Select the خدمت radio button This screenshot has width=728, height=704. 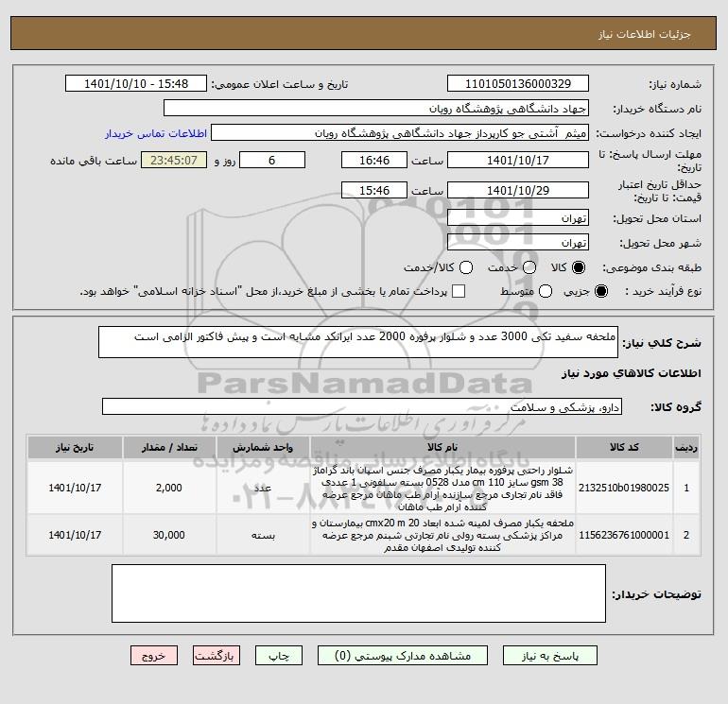pyautogui.click(x=529, y=267)
